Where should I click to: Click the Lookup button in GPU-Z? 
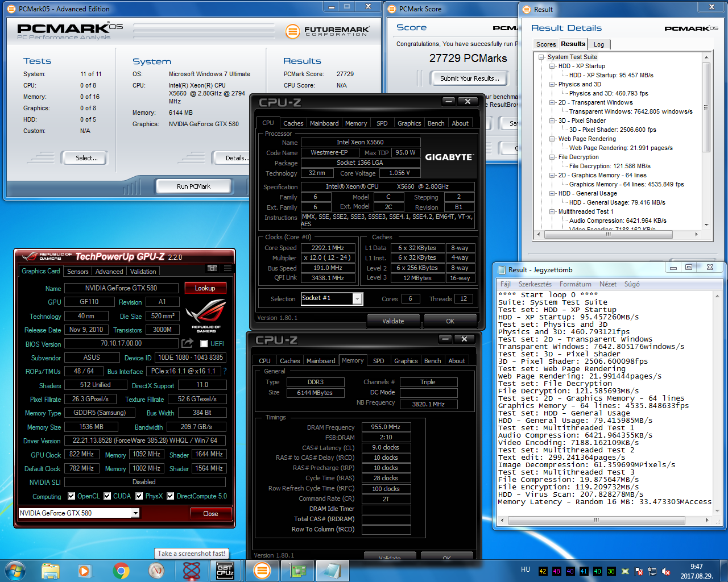[205, 288]
